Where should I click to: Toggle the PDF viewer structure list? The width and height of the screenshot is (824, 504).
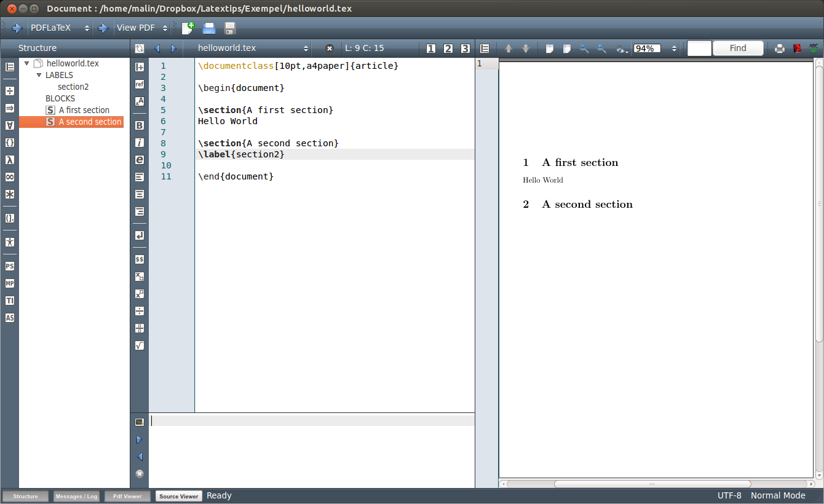coord(485,49)
